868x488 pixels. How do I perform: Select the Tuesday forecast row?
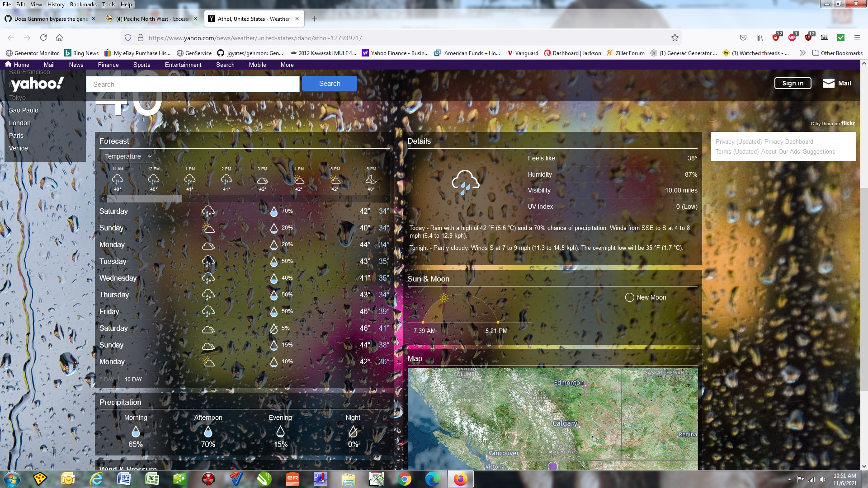pyautogui.click(x=244, y=261)
